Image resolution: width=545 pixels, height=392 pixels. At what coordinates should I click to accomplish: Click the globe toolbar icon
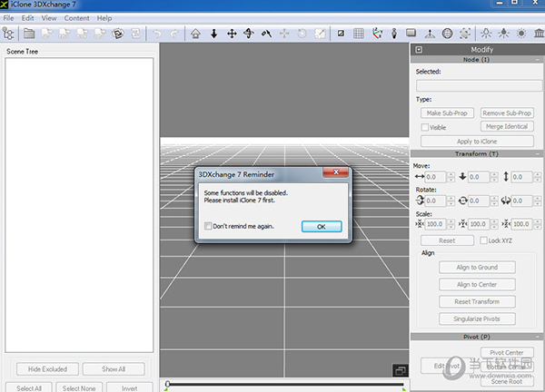click(447, 34)
